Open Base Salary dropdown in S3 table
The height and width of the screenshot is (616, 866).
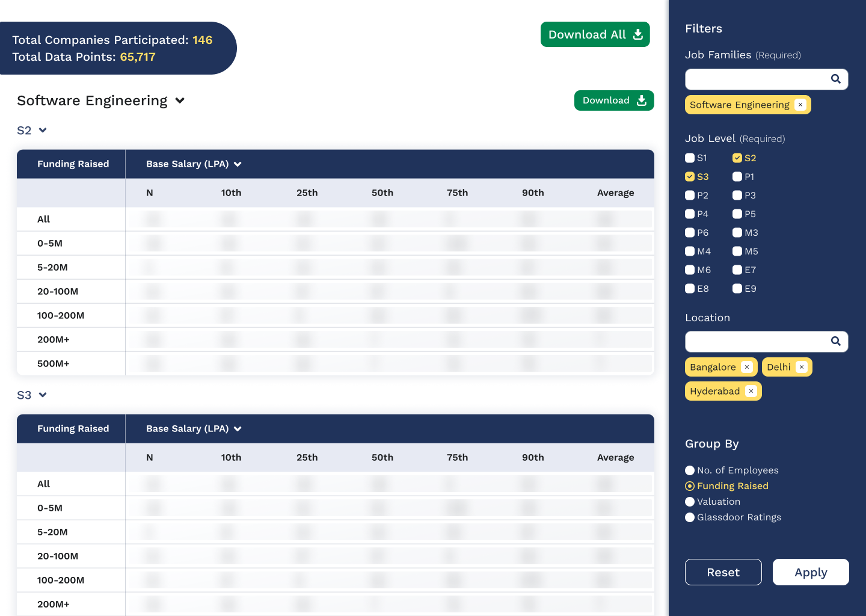tap(238, 429)
